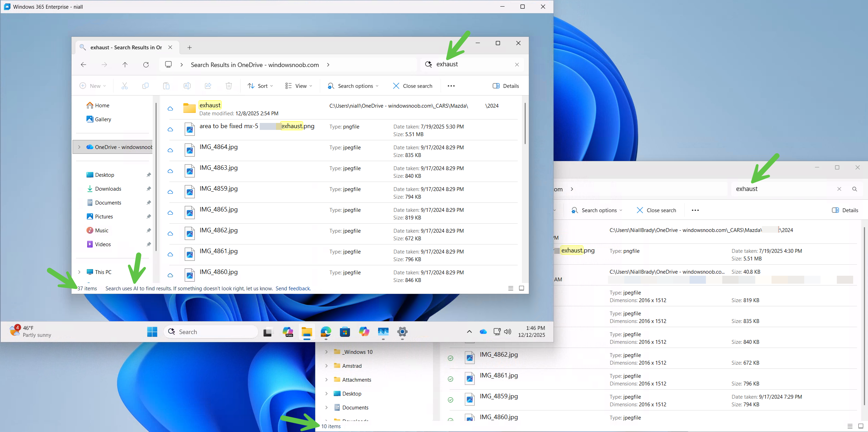This screenshot has height=432, width=868.
Task: Click the Send feedback link
Action: click(293, 288)
